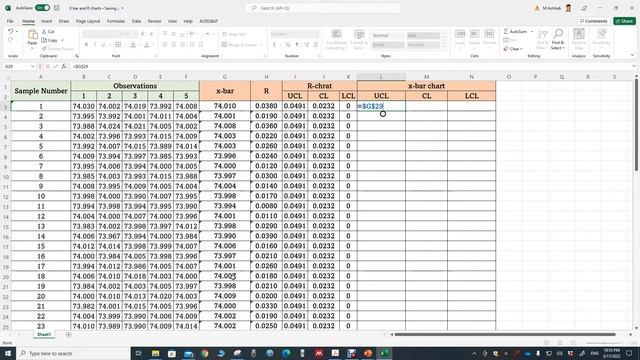Click the green Share button
Image resolution: width=640 pixels, height=360 pixels.
point(624,21)
